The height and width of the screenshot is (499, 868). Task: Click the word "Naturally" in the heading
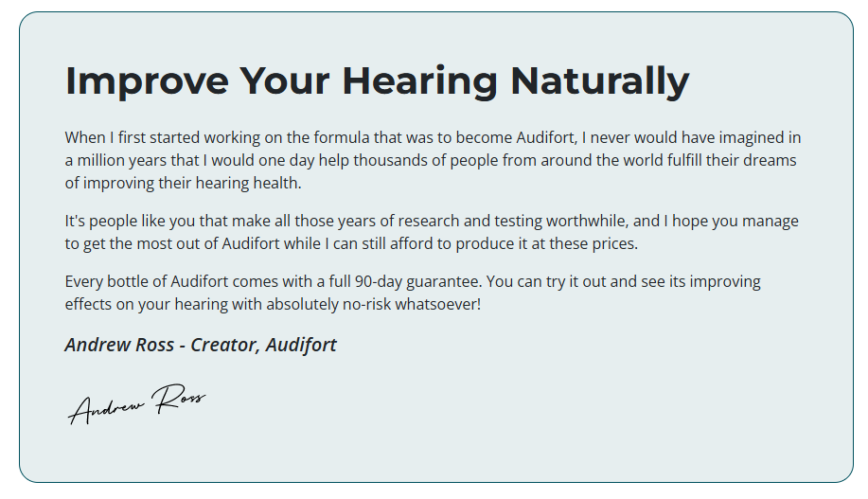click(600, 80)
